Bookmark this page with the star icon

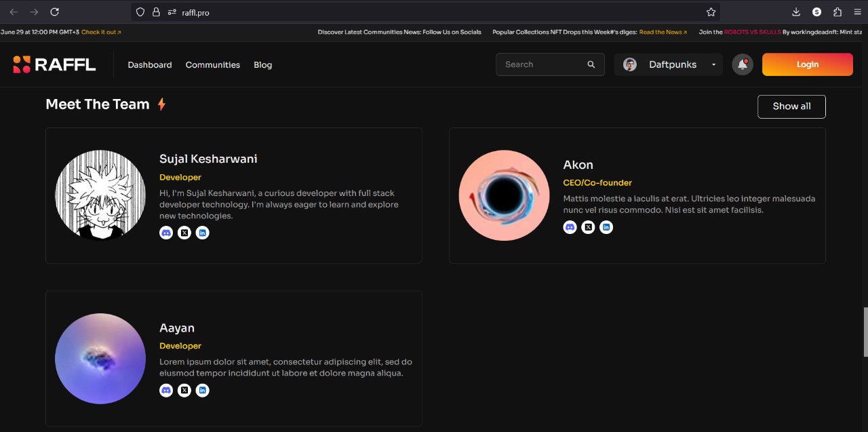click(711, 12)
